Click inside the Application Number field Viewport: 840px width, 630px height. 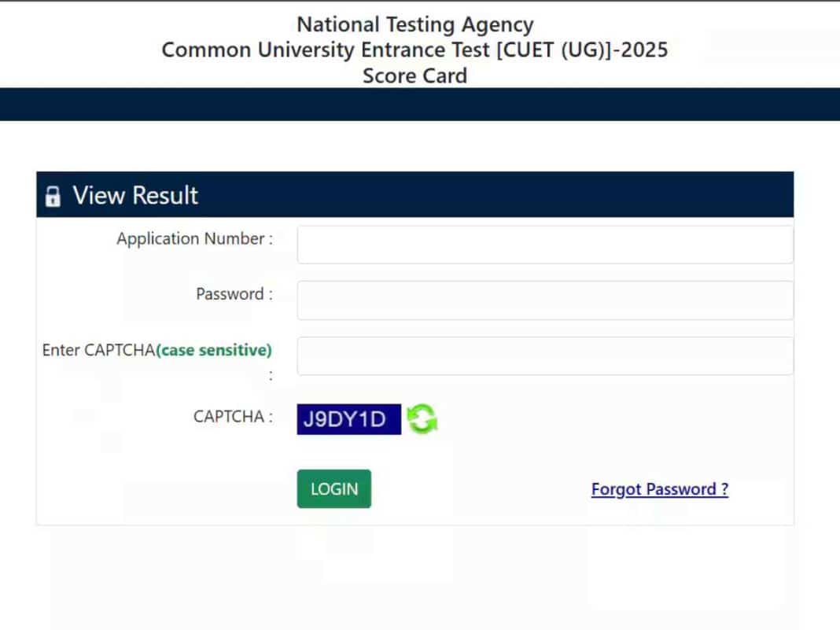(x=544, y=244)
